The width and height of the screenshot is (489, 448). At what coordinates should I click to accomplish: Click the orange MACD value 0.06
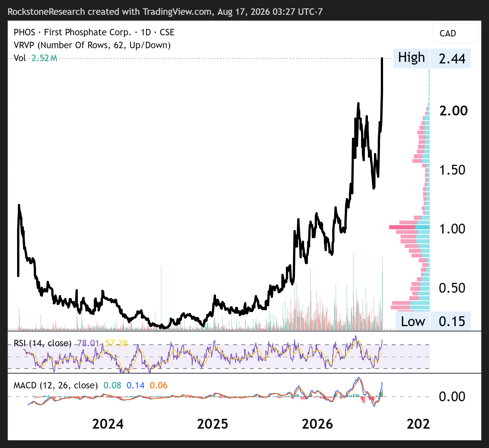[x=159, y=385]
